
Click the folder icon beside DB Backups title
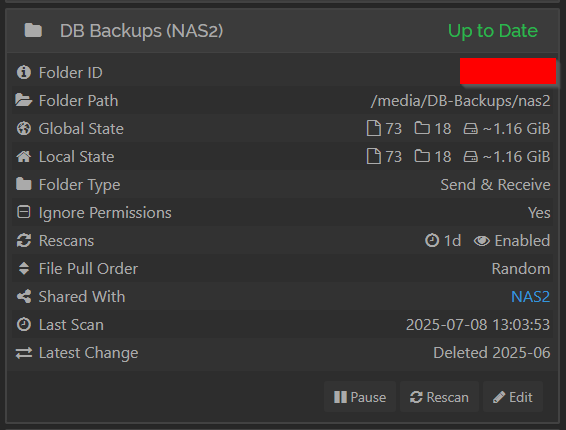[33, 30]
